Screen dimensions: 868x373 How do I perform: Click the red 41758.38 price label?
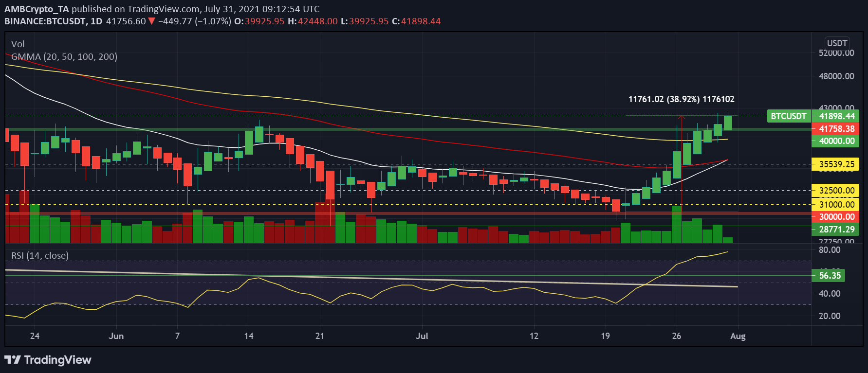pos(836,129)
